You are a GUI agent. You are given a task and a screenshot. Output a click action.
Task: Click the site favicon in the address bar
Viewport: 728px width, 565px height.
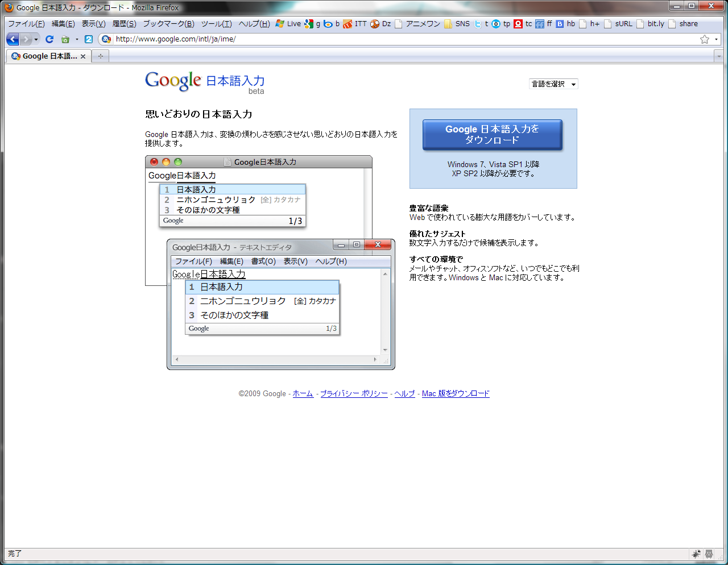pyautogui.click(x=106, y=39)
